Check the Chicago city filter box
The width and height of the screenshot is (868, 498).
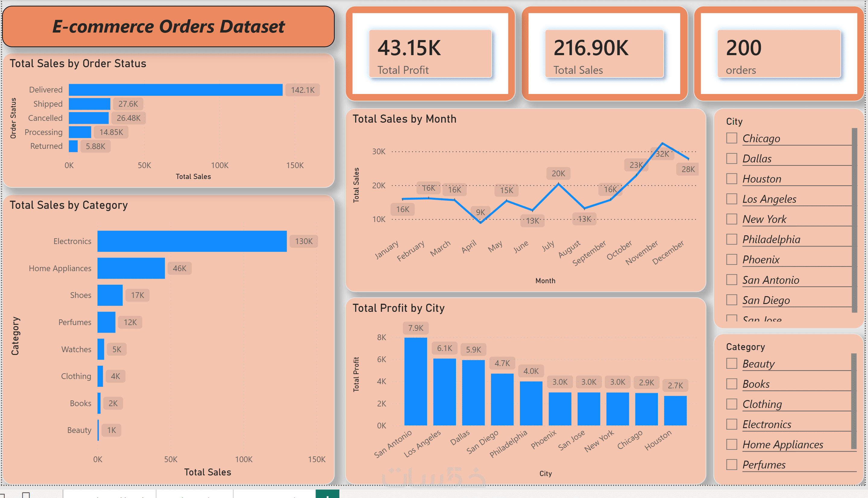click(x=731, y=138)
